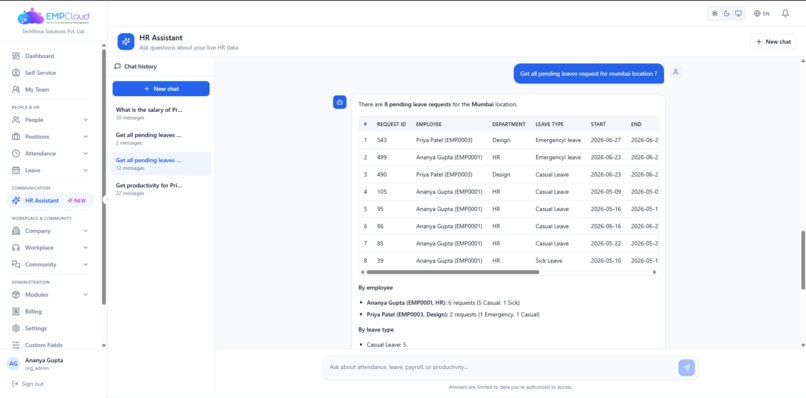The image size is (806, 398).
Task: Click the Leave calendar icon
Action: (16, 170)
